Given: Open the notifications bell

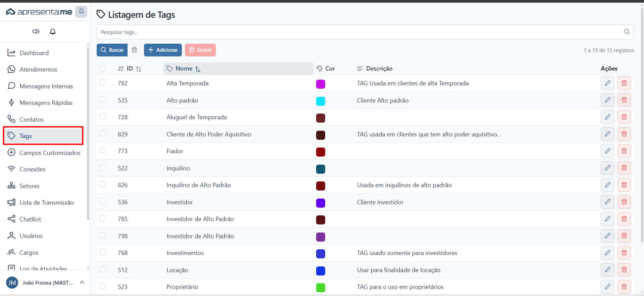Looking at the screenshot, I should (x=53, y=31).
